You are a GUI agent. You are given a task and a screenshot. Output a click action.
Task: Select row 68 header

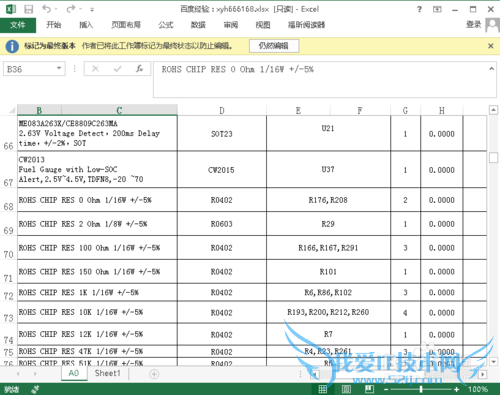(8, 200)
